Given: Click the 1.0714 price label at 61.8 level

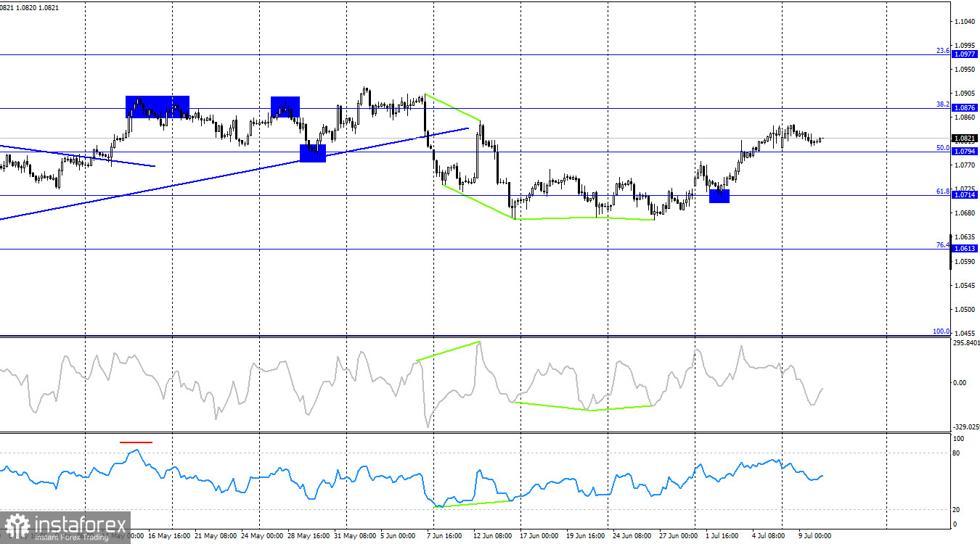Looking at the screenshot, I should 965,195.
